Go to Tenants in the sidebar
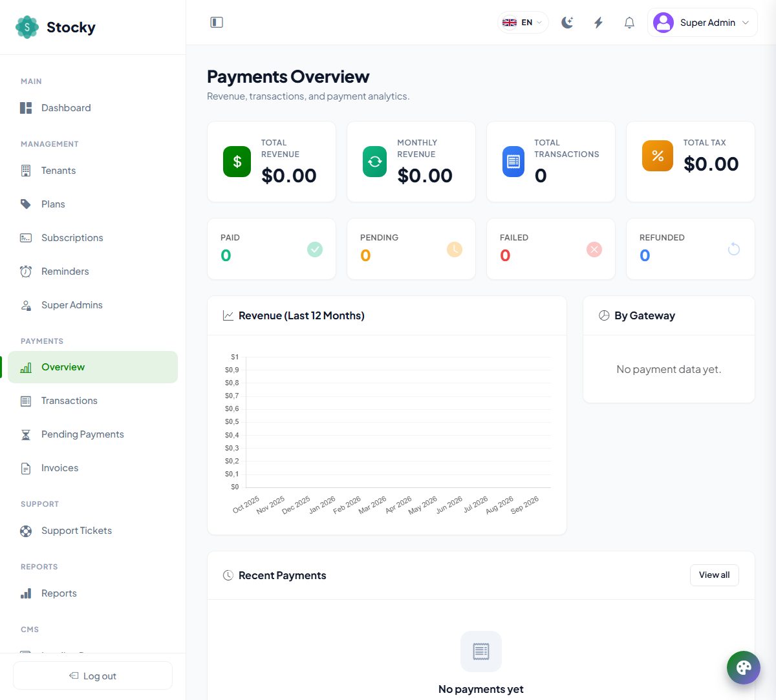 (x=92, y=171)
